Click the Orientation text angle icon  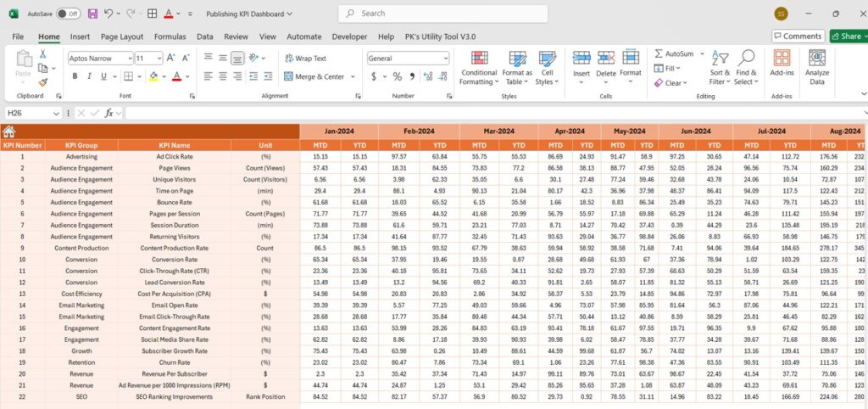click(254, 58)
